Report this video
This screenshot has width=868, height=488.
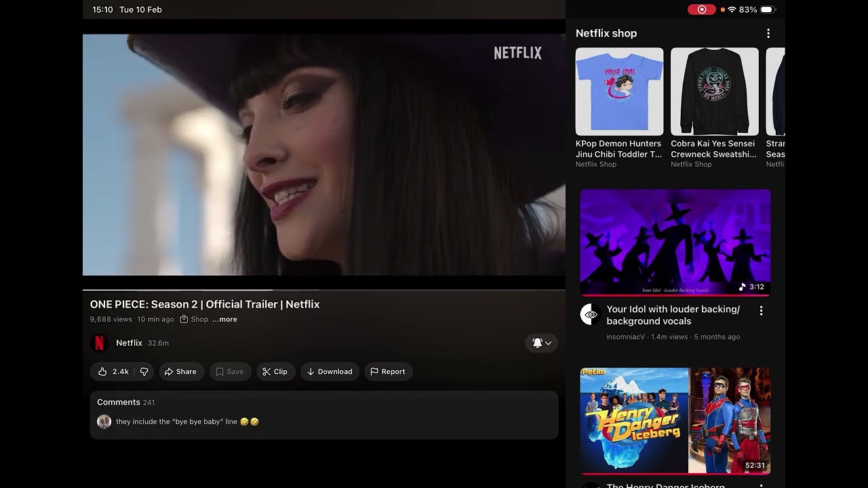(389, 371)
